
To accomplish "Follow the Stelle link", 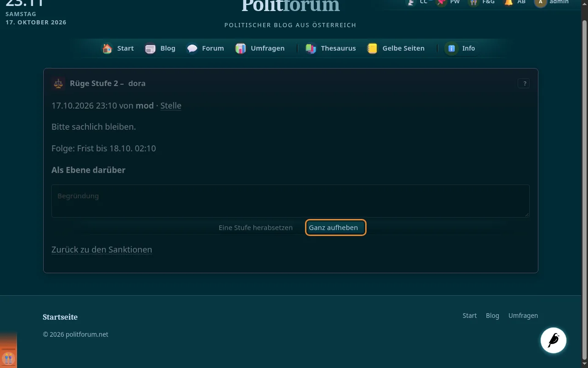I will point(171,105).
